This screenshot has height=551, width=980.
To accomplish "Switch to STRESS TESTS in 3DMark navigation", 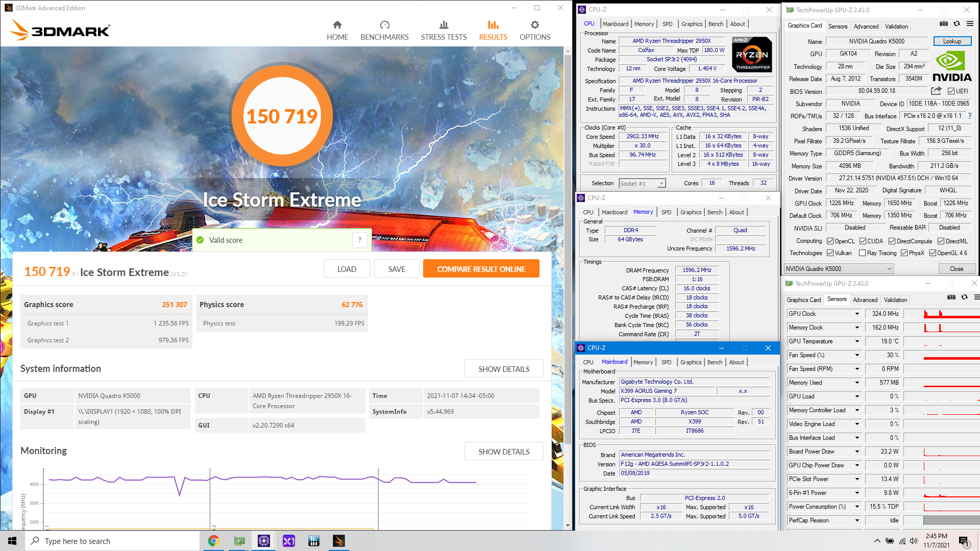I will pyautogui.click(x=444, y=31).
